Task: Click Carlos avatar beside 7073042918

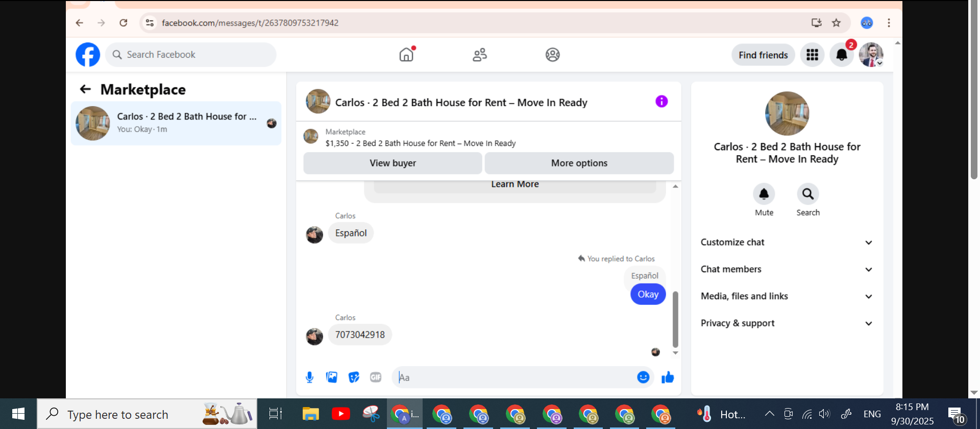Action: (314, 337)
